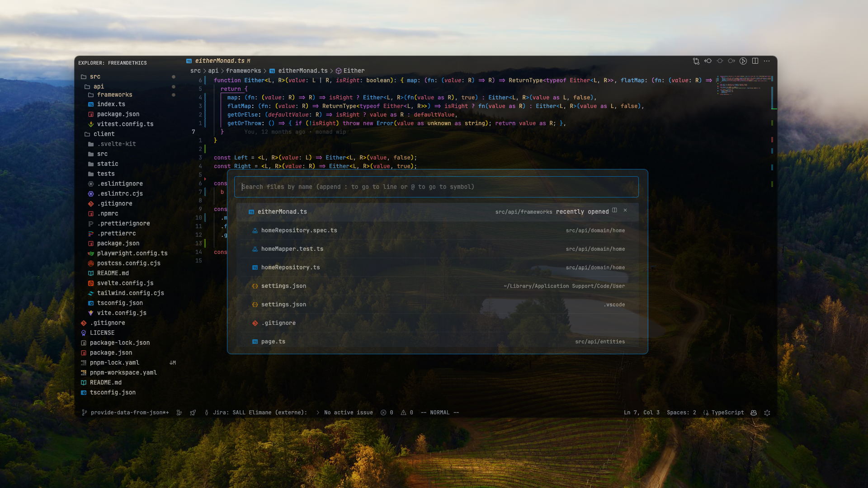Screen dimensions: 868x488
Task: Click api in the breadcrumb path
Action: [x=213, y=71]
